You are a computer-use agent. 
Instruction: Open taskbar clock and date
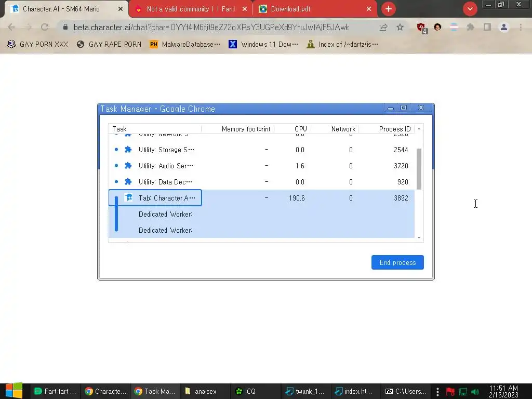[x=503, y=391]
